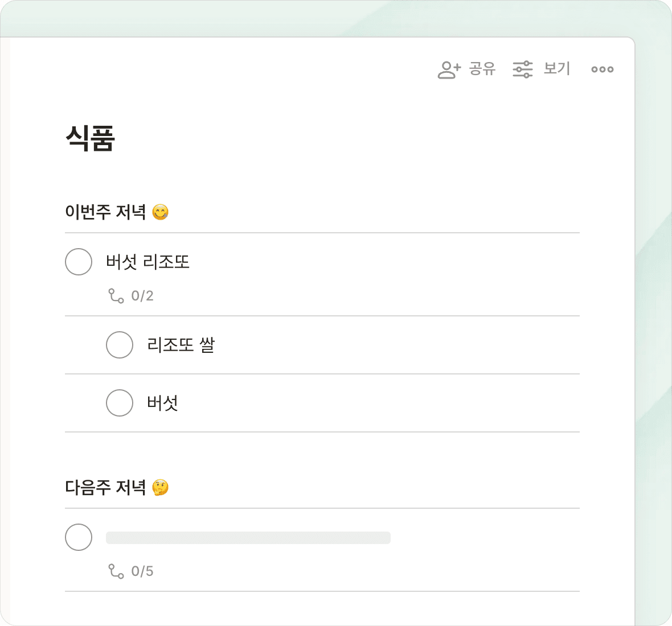
Task: Click the sub-task branch icon beside 0/2
Action: click(x=116, y=296)
